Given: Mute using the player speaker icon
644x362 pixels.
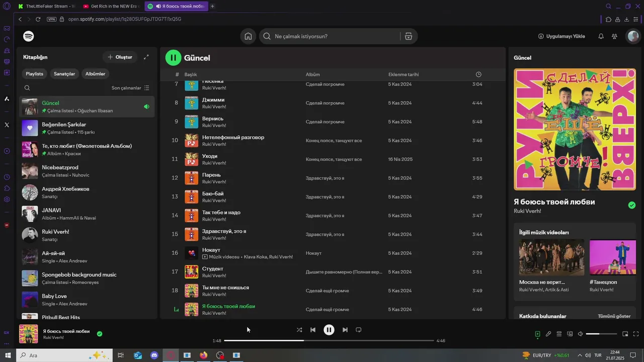Looking at the screenshot, I should (580, 334).
